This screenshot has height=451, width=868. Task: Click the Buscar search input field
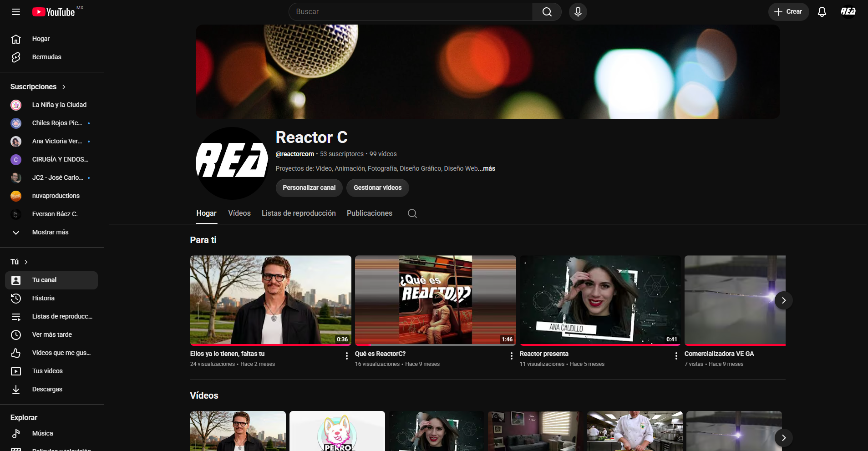411,12
